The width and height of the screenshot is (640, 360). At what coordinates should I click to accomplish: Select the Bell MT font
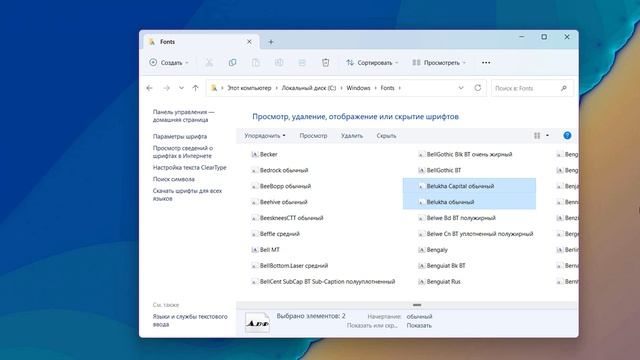click(x=265, y=250)
